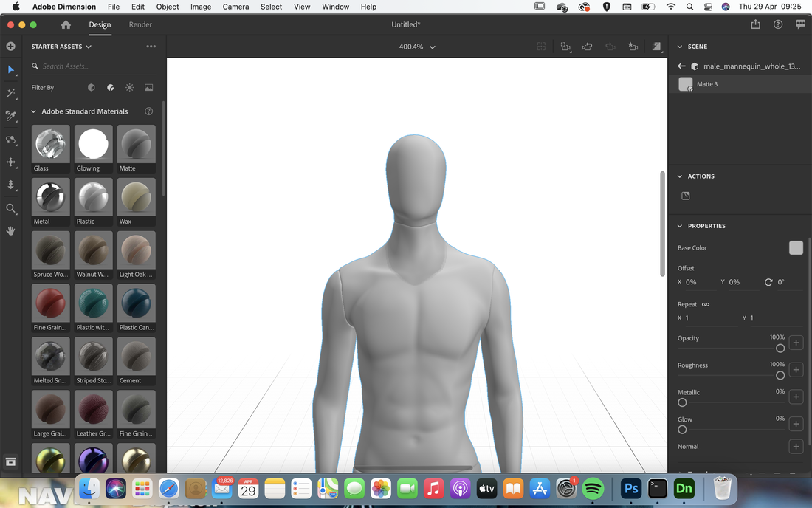
Task: Collapse the Adobe Standard Materials section
Action: click(34, 111)
